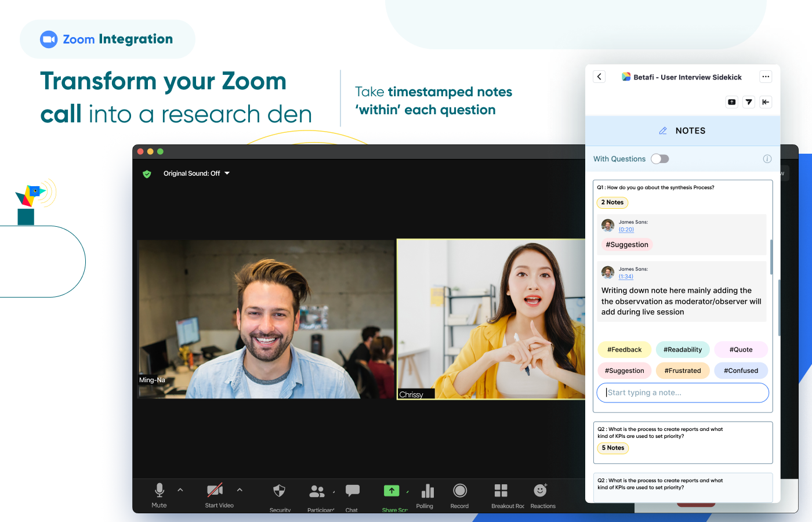Click the blue Zoom camera logo icon
This screenshot has height=522, width=812.
pyautogui.click(x=49, y=39)
